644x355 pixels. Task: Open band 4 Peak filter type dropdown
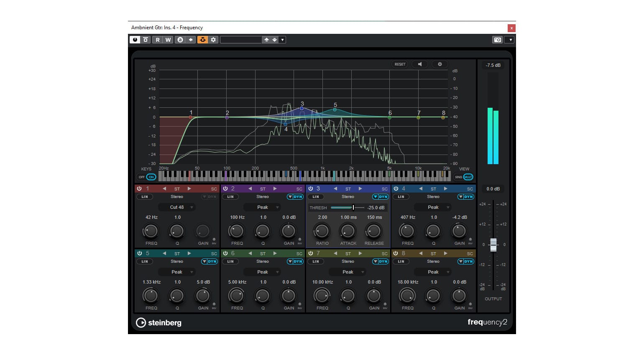(433, 207)
